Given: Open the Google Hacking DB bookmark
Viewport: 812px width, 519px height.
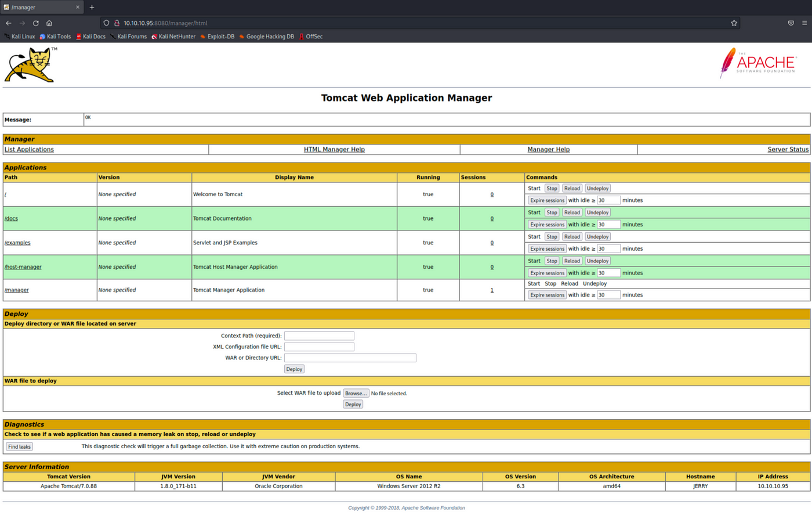Looking at the screenshot, I should click(267, 37).
